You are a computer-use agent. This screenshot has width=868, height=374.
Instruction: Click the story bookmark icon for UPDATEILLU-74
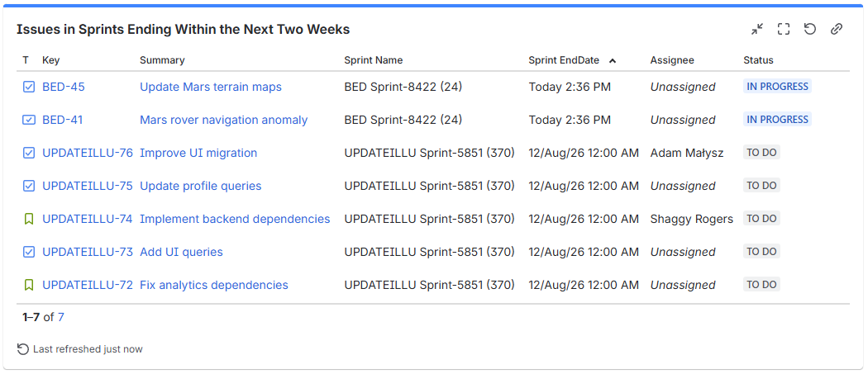(x=29, y=219)
